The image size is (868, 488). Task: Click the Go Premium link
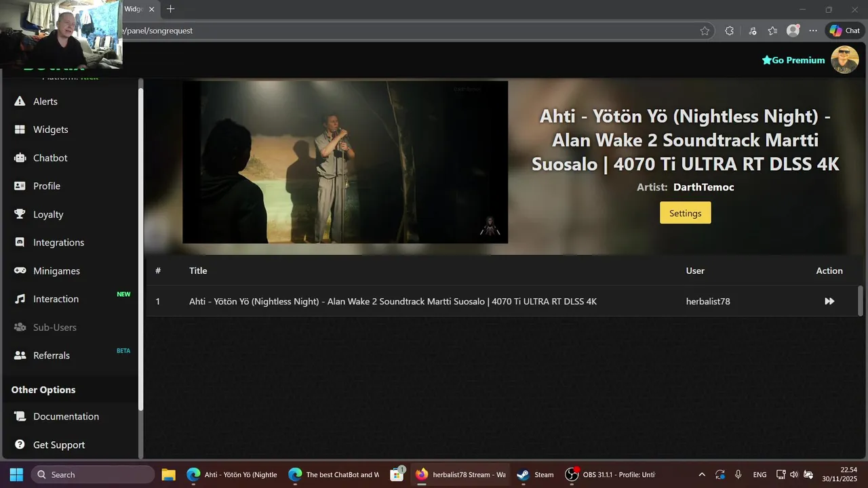click(x=793, y=60)
